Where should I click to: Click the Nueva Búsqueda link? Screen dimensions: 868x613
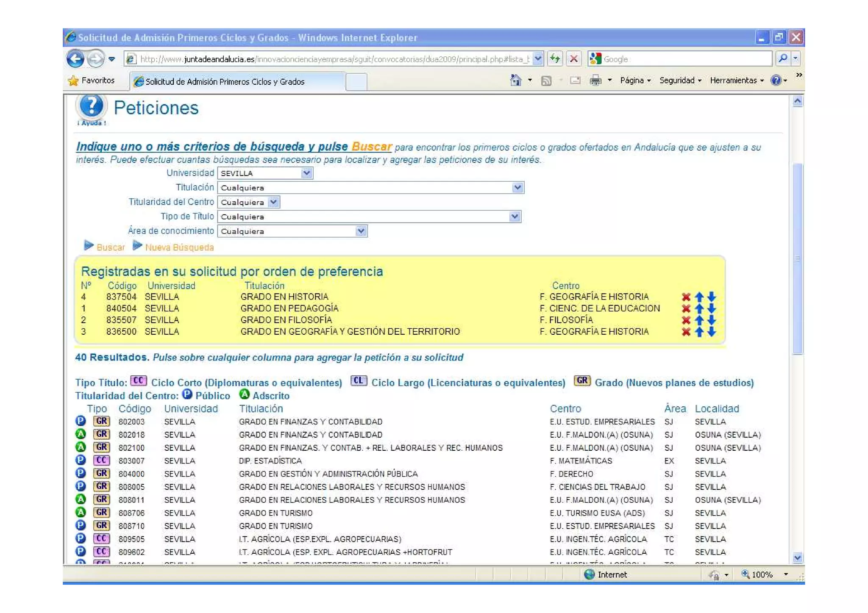[x=179, y=247]
